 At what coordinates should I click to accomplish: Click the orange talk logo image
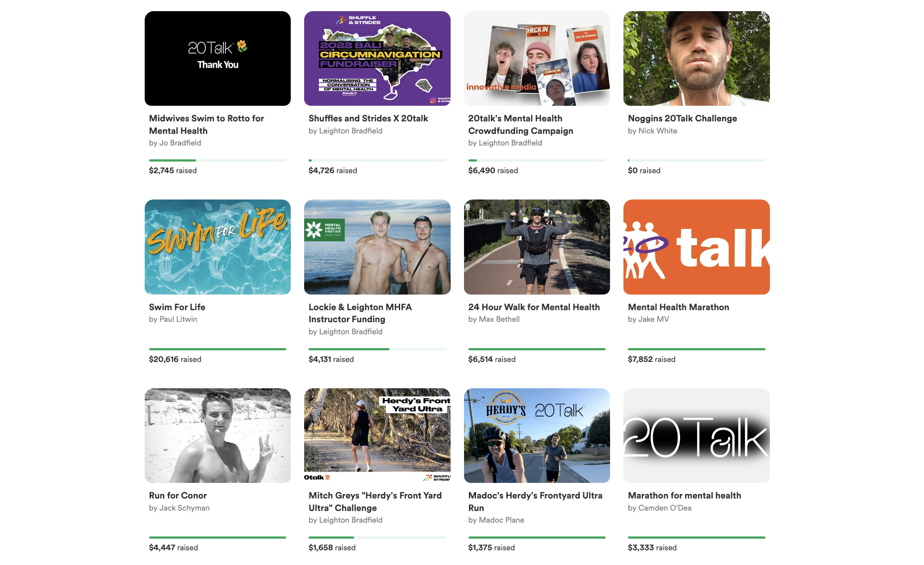pyautogui.click(x=696, y=247)
